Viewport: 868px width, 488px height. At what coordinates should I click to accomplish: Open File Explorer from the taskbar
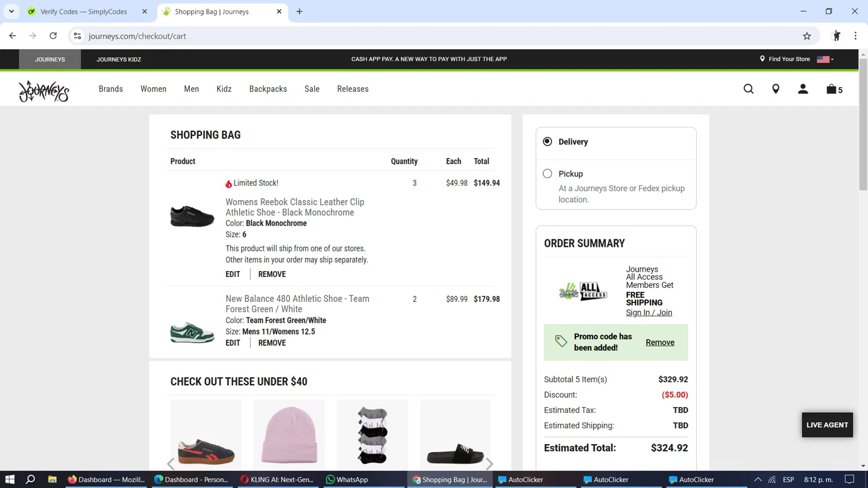[x=52, y=479]
